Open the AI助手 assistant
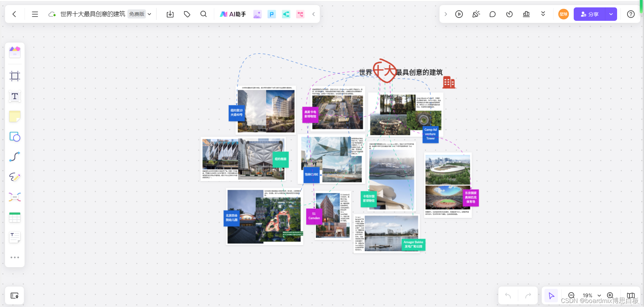Screen dimensions: 644x307 coord(233,14)
